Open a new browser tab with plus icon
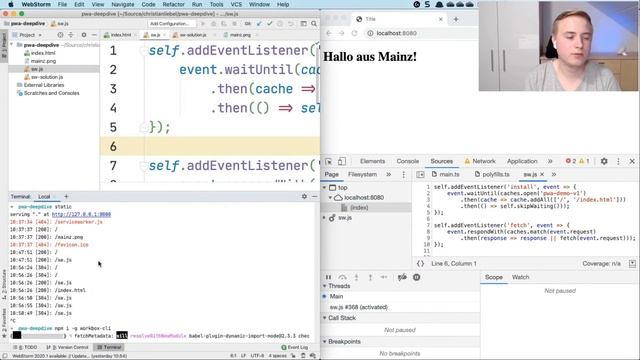The width and height of the screenshot is (640, 360). [x=456, y=19]
